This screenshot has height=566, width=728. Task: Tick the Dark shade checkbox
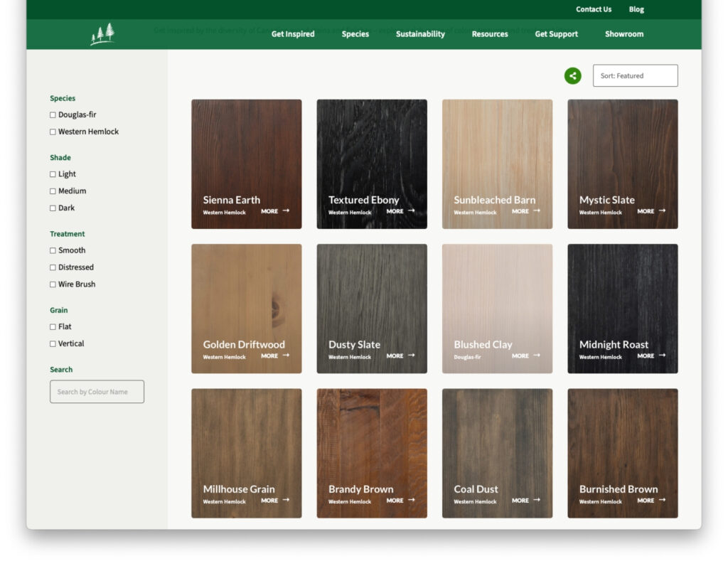pyautogui.click(x=53, y=208)
